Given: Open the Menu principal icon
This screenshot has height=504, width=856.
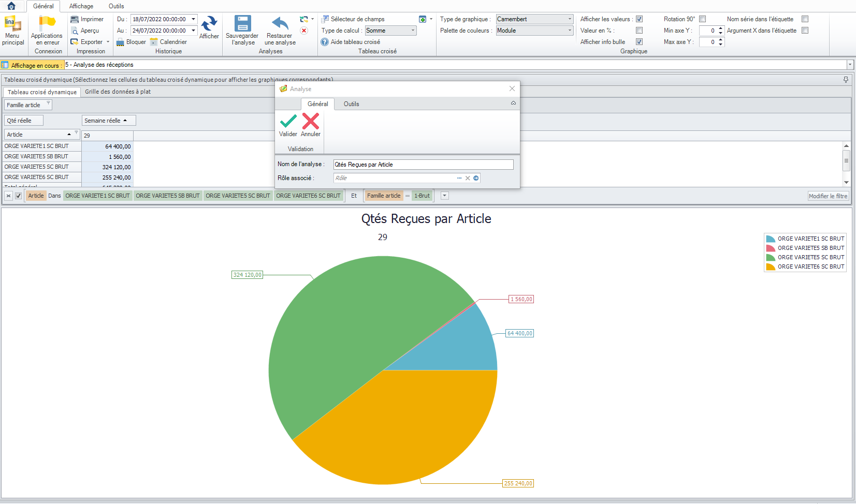Looking at the screenshot, I should click(x=12, y=24).
